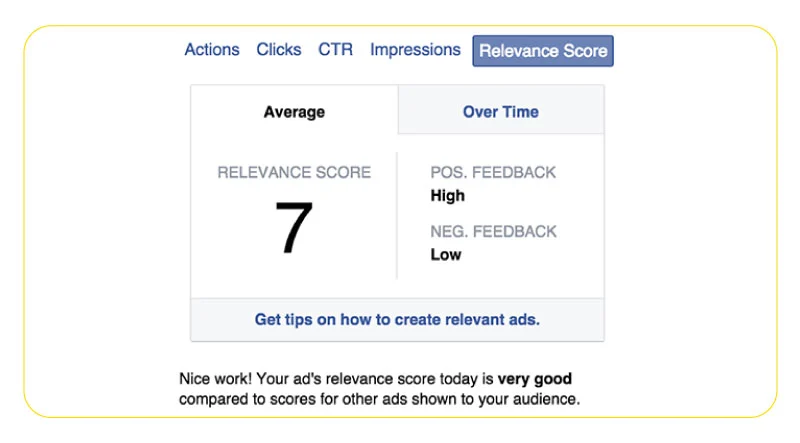Screen dimensions: 800x443
Task: Click the 'Nice work!' words
Action: click(215, 379)
